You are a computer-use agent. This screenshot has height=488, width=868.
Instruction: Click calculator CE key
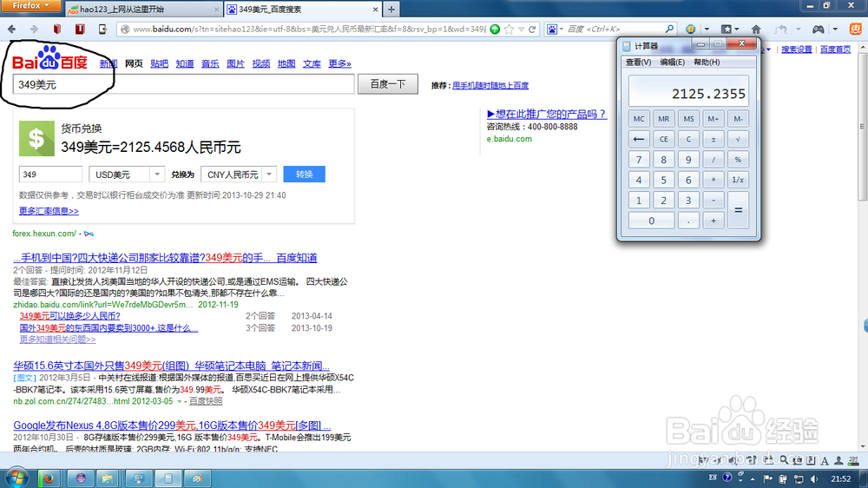[x=663, y=139]
